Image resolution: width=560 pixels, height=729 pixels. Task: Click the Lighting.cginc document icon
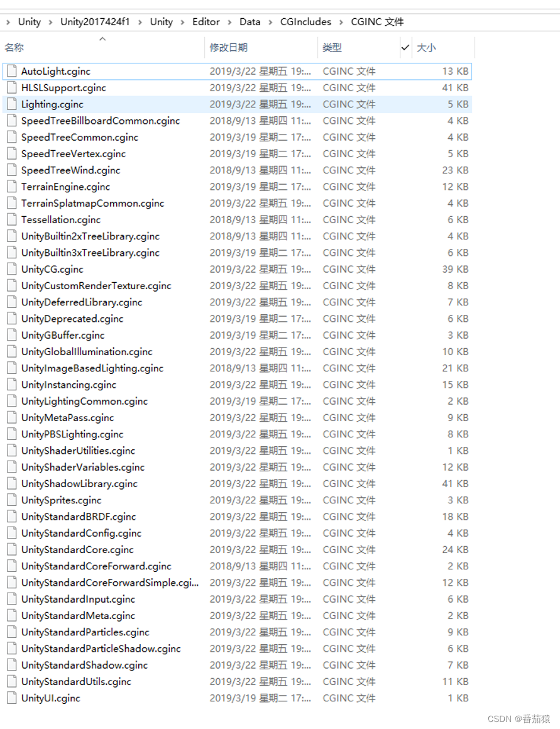(x=11, y=104)
